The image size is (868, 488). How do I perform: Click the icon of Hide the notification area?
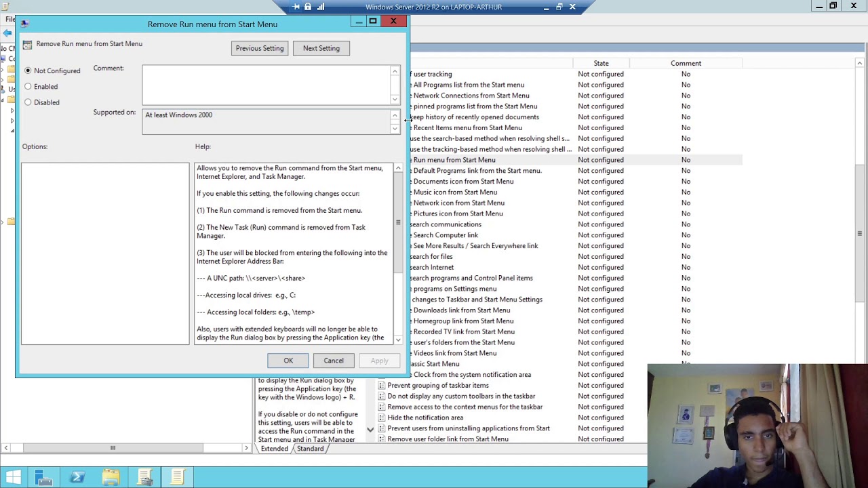381,418
